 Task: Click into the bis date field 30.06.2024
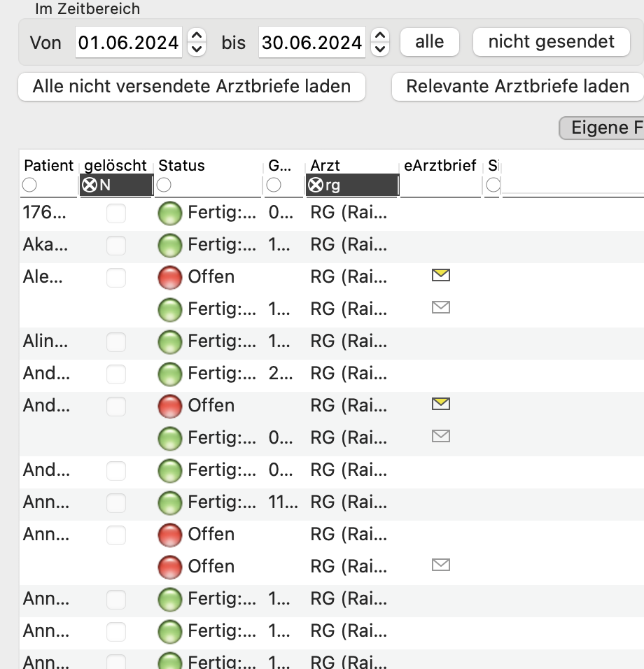[311, 42]
